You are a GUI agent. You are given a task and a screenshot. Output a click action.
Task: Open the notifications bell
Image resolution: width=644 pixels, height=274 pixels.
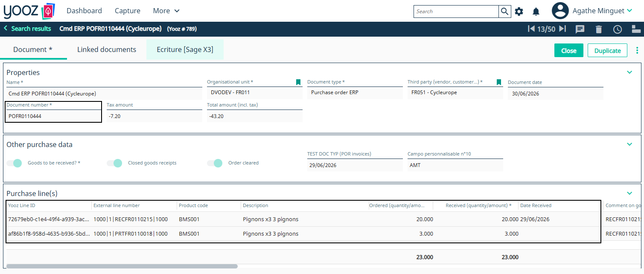(x=536, y=12)
